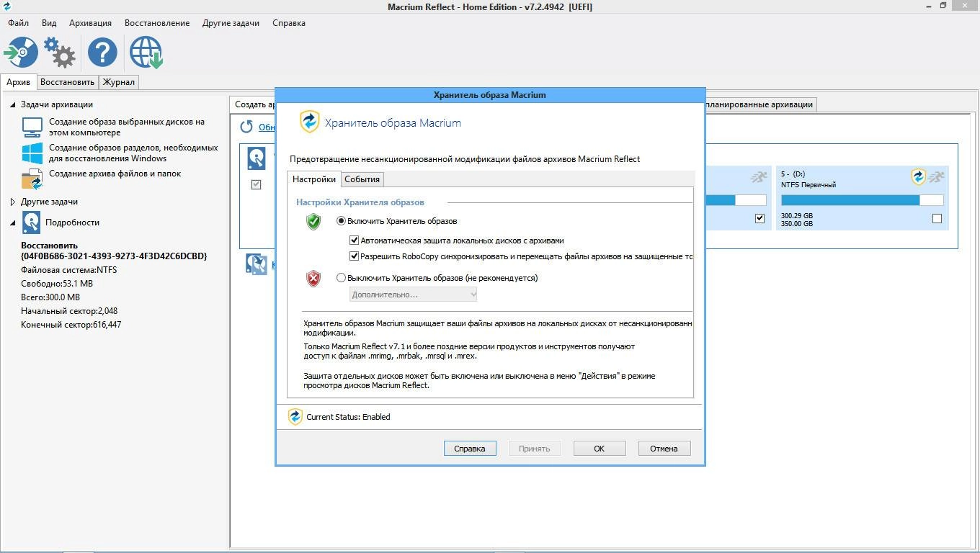The image size is (980, 553).
Task: Click the refresh arrow icon in main window
Action: pos(246,127)
